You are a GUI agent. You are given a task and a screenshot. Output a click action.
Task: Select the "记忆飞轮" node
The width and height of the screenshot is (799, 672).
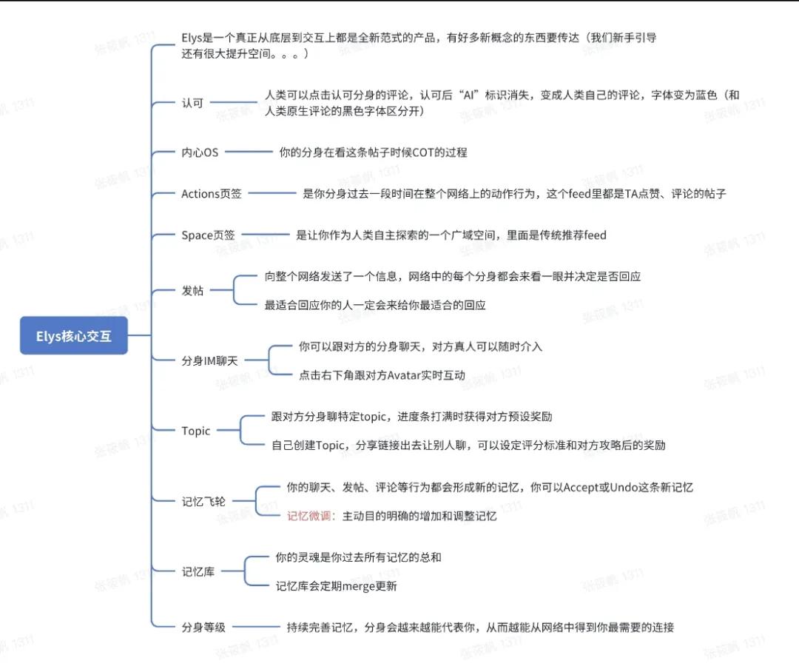point(203,501)
